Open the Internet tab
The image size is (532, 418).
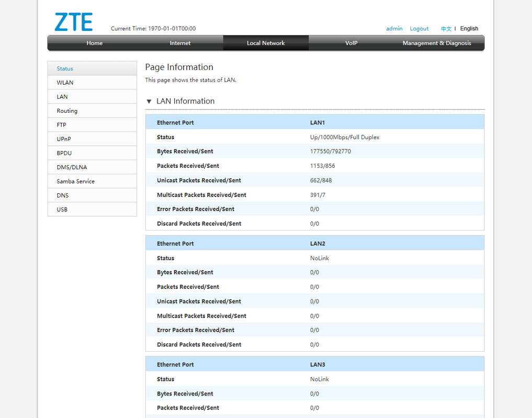coord(180,43)
